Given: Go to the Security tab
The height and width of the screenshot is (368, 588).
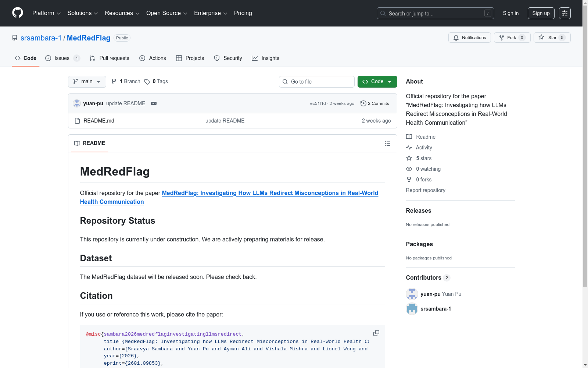Looking at the screenshot, I should [x=228, y=58].
